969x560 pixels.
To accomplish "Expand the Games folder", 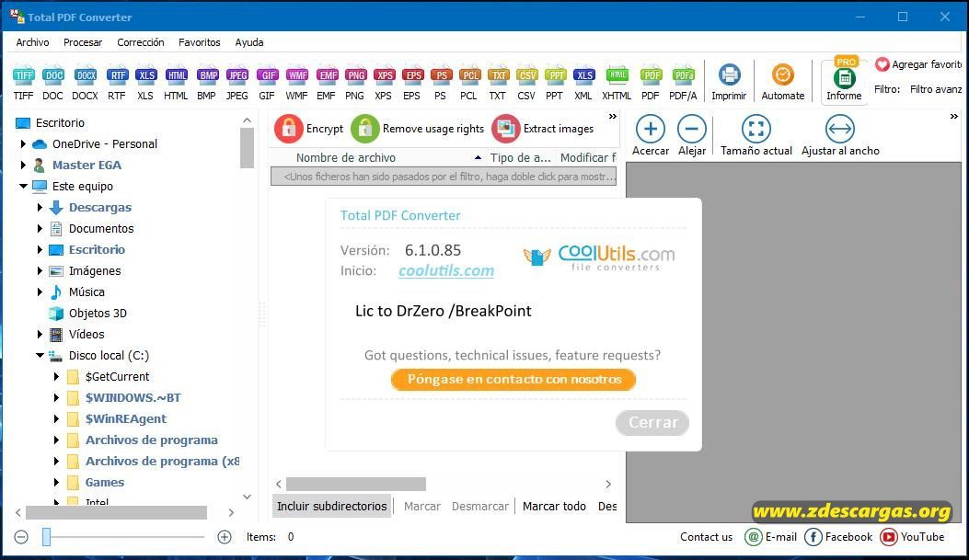I will pyautogui.click(x=57, y=482).
